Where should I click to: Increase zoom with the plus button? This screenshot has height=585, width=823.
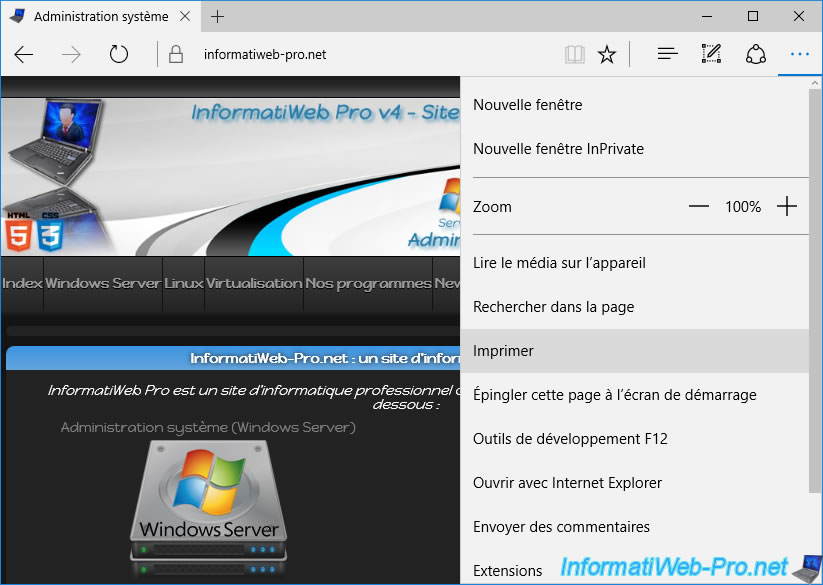tap(787, 207)
